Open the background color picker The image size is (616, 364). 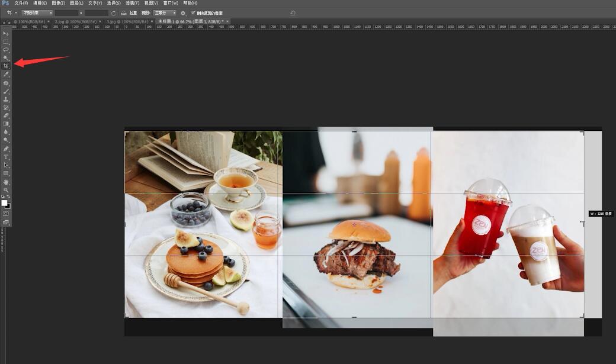[8, 206]
